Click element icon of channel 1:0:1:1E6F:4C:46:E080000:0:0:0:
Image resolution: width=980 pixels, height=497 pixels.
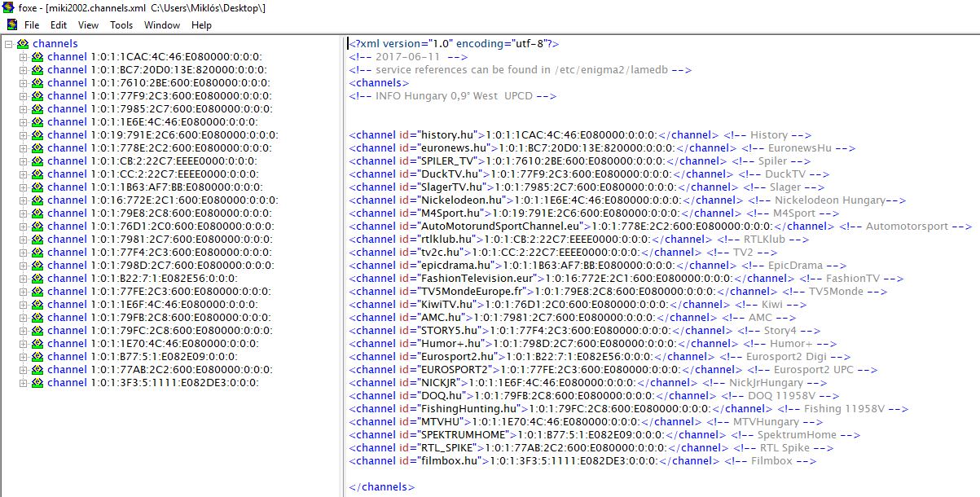(x=37, y=305)
